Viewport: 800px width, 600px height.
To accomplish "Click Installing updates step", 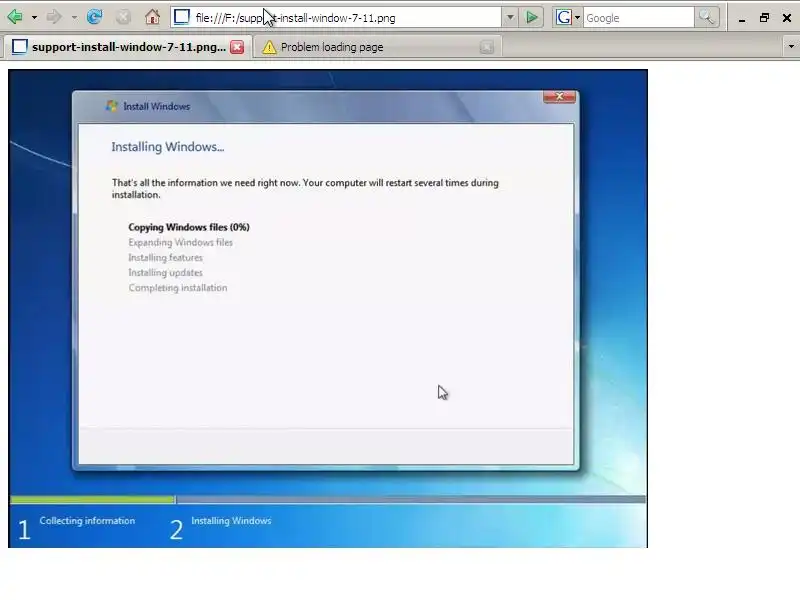I will click(x=165, y=272).
